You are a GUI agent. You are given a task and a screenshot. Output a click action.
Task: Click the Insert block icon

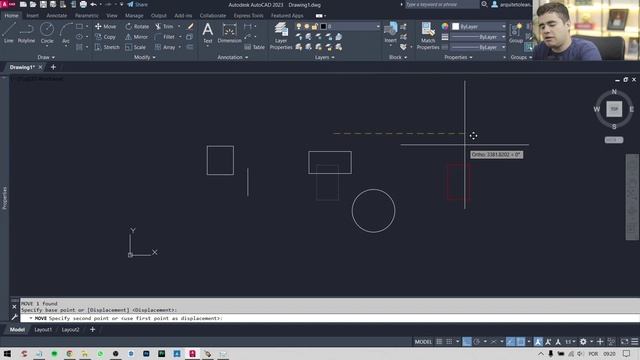[x=391, y=32]
